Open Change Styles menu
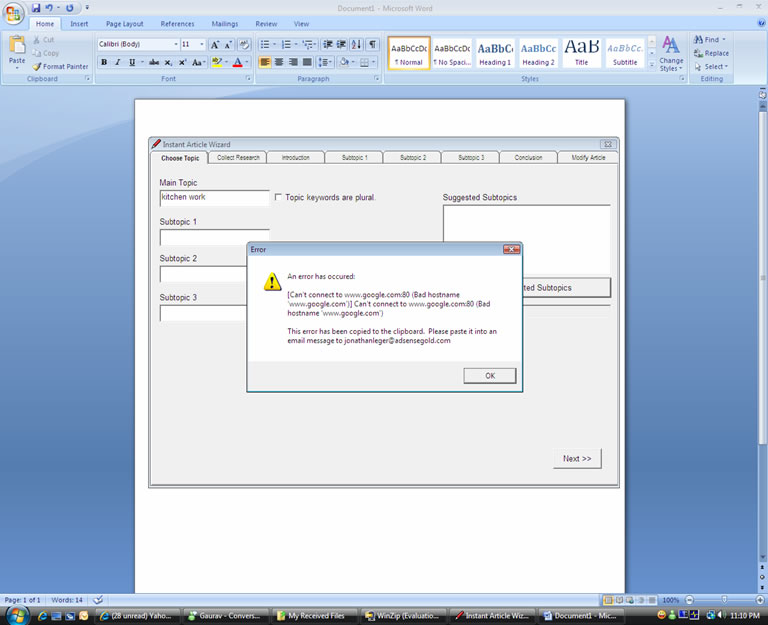 (x=671, y=54)
